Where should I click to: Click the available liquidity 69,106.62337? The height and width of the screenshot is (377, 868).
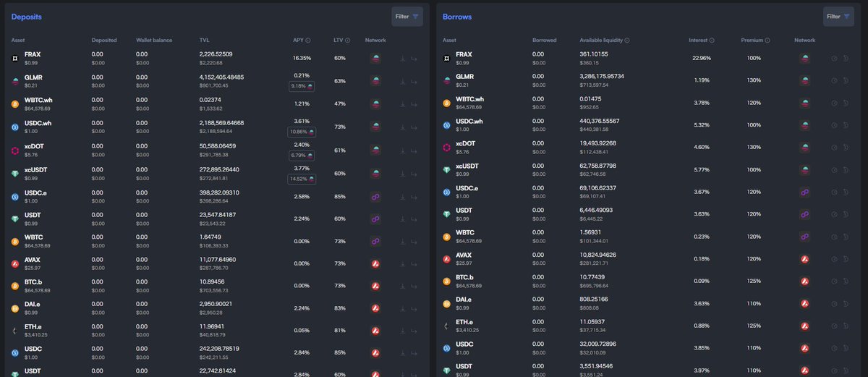599,188
